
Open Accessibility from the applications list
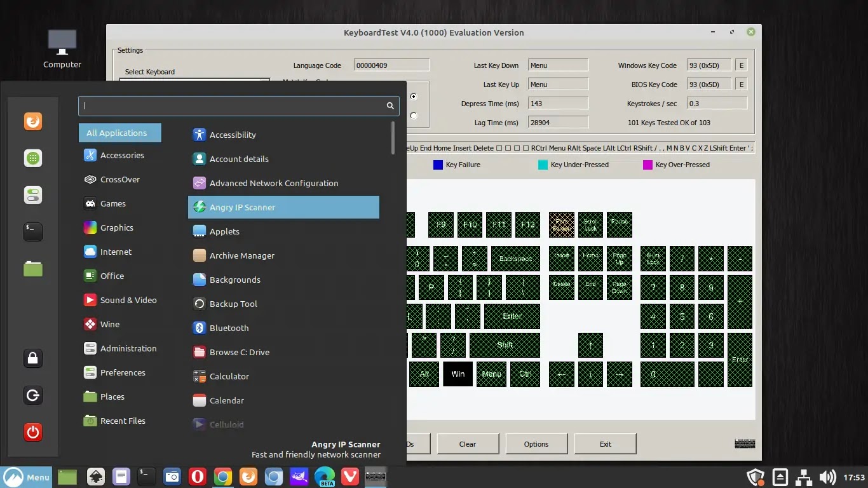coord(283,135)
